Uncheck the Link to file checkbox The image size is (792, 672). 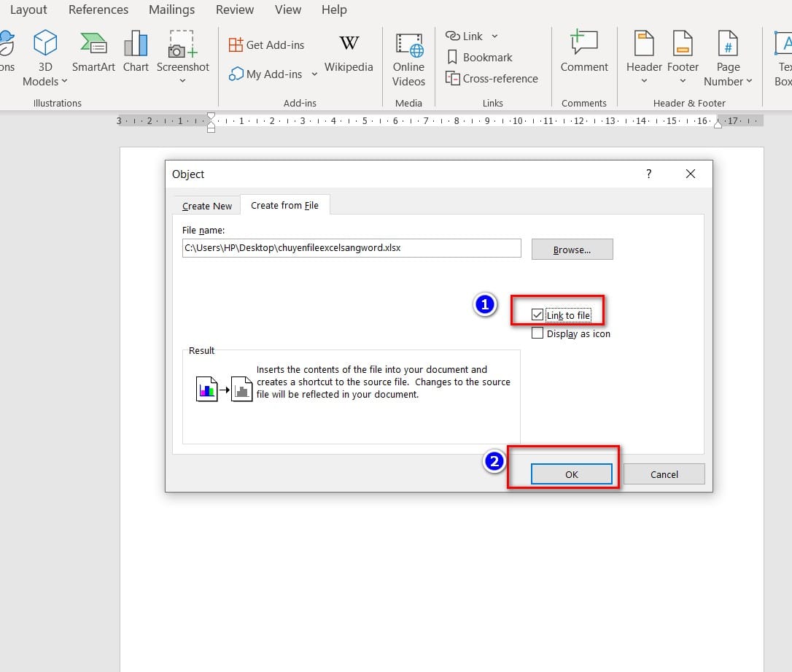tap(537, 315)
